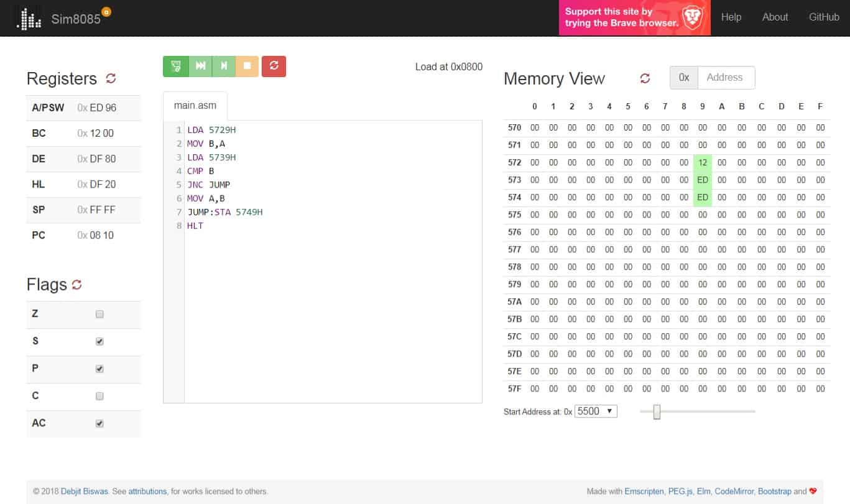Toggle the AC flag checkbox
This screenshot has width=850, height=504.
point(99,424)
